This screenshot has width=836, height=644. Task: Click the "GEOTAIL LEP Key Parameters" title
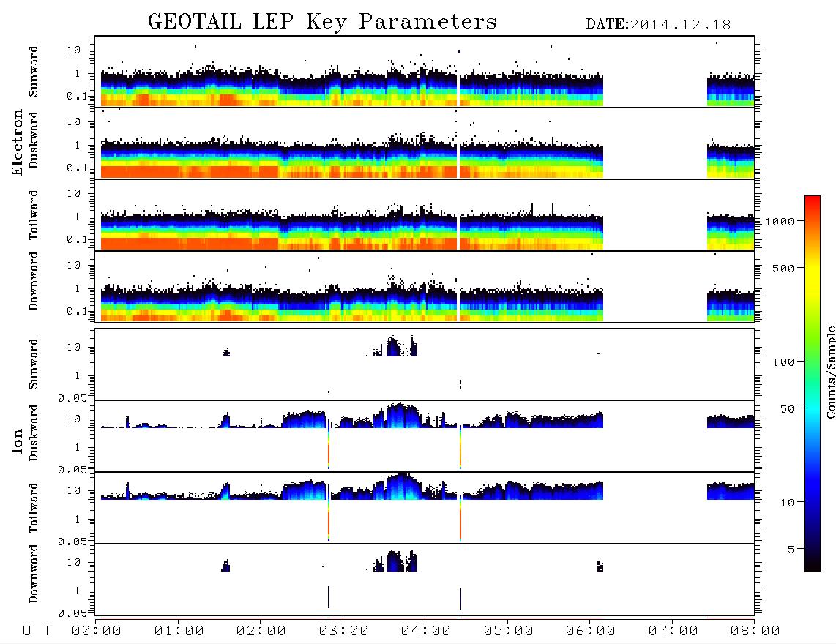point(322,22)
